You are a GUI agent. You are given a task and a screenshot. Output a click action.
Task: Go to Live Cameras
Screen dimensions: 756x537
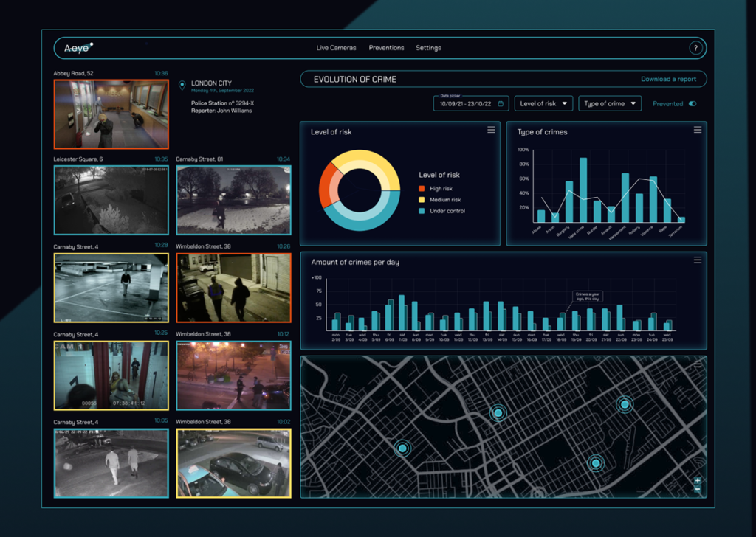[336, 48]
